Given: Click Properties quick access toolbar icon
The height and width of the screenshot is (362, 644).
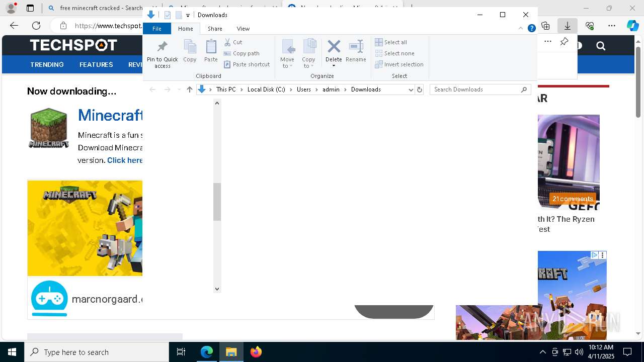Looking at the screenshot, I should click(x=168, y=15).
